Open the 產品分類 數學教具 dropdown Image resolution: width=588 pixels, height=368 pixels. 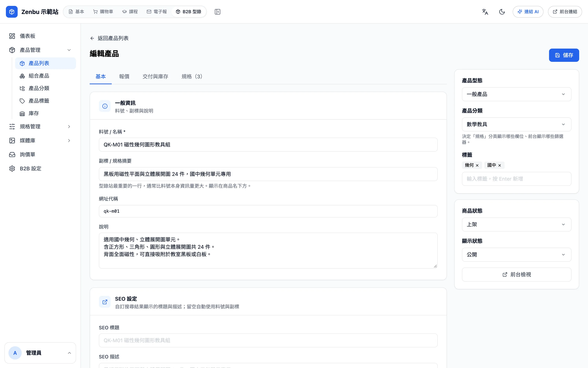(x=516, y=124)
